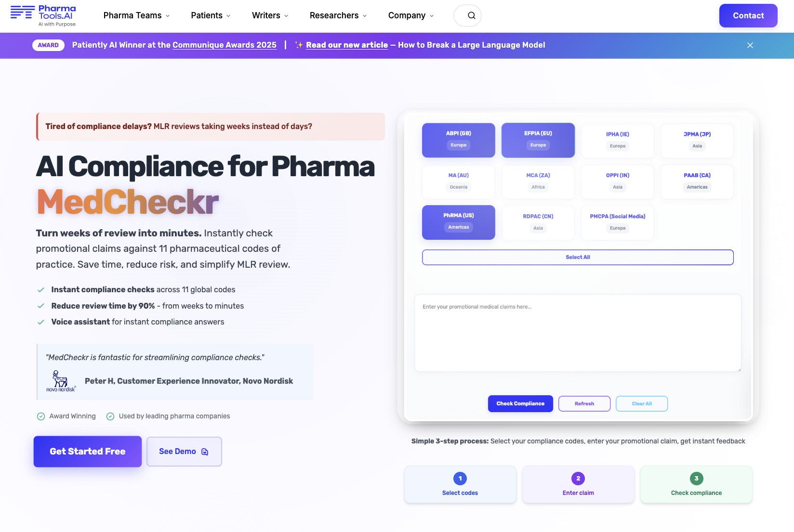Dismiss the announcement banner
794x532 pixels.
click(x=750, y=45)
